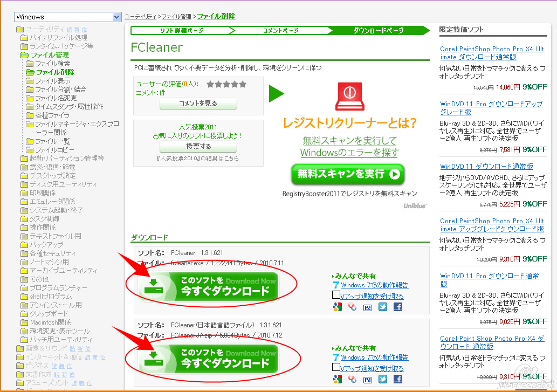Share the 日本語言語ファイル download on Twitter
This screenshot has height=392, width=557.
pyautogui.click(x=383, y=379)
